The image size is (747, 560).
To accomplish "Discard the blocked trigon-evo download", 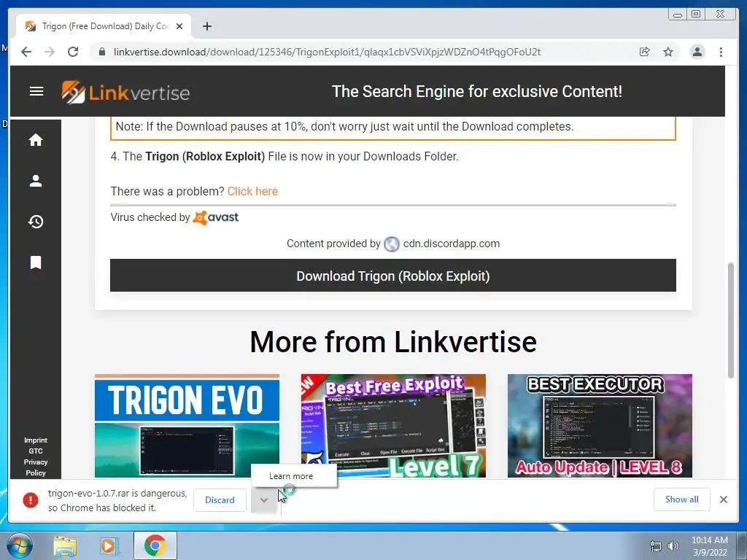I will pos(220,500).
